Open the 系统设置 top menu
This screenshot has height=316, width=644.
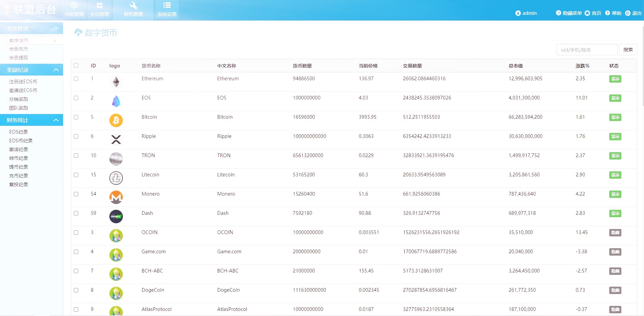coord(167,10)
